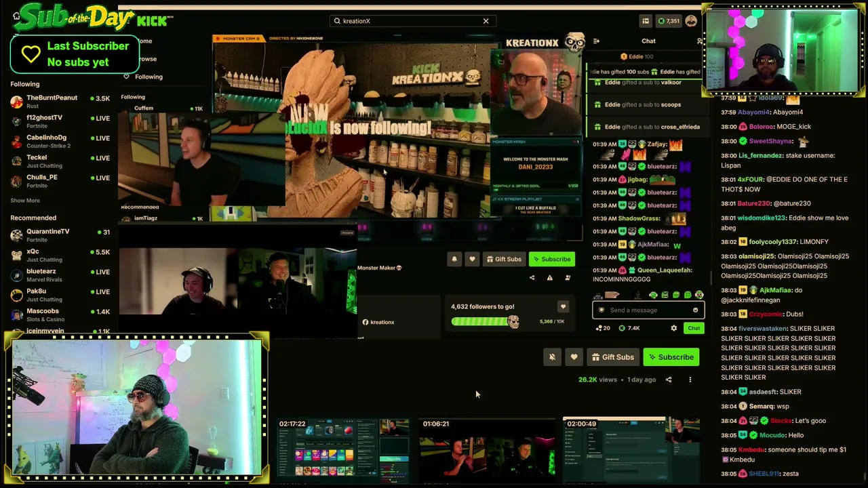
Task: Open the emoji picker in chat input
Action: click(695, 310)
